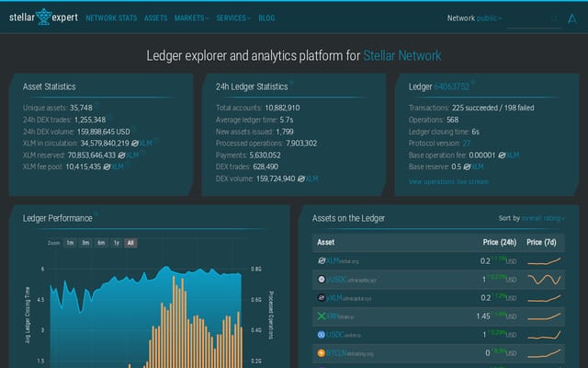The image size is (588, 368).
Task: Open the Network Stats page
Action: (x=111, y=18)
